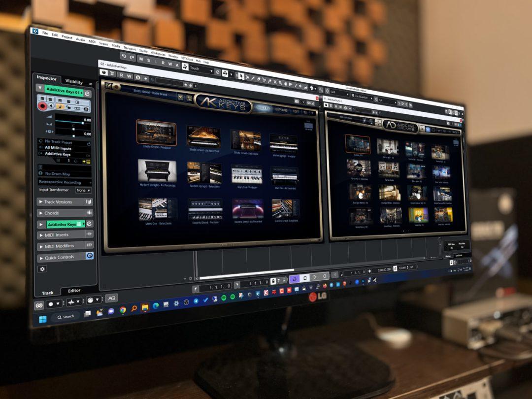This screenshot has width=532, height=399.
Task: Click the No Track Preset field
Action: click(64, 142)
